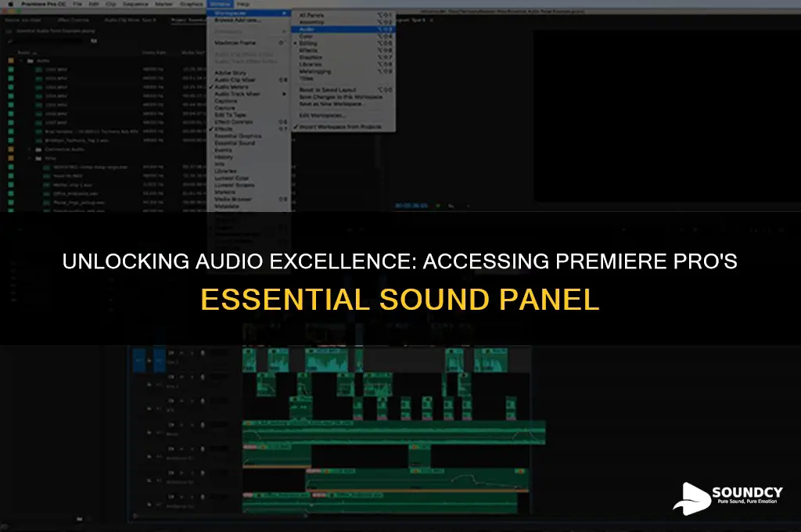Viewport: 801px width, 532px height.
Task: Choose Maximize Frame in Window menu
Action: pyautogui.click(x=249, y=43)
